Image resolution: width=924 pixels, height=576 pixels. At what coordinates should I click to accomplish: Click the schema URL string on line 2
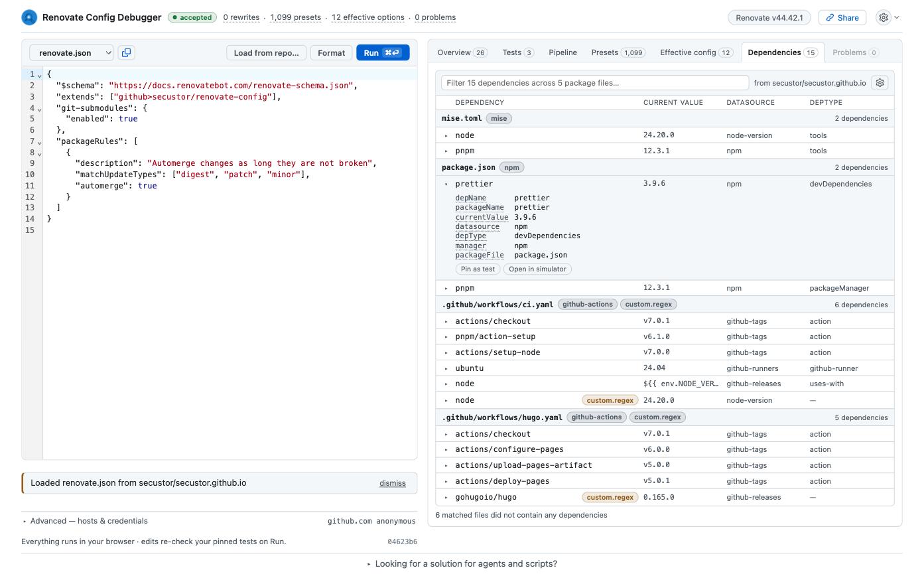click(x=230, y=86)
